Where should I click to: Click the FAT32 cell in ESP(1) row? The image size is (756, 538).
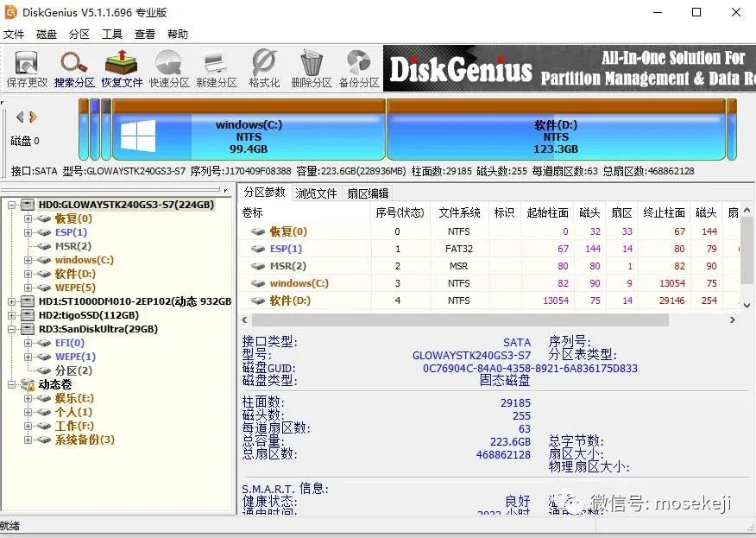click(459, 249)
